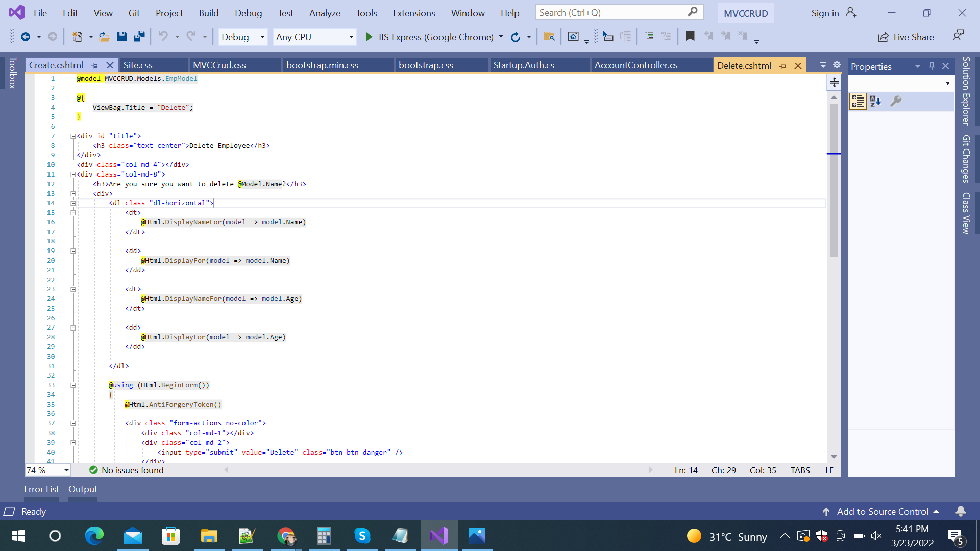980x551 pixels.
Task: Click the Find in Files icon
Action: (549, 37)
